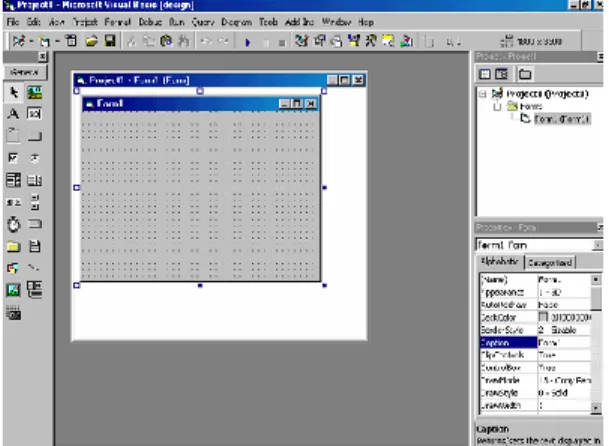Select the OptionButton control tool
Viewport: 609px width, 446px height.
tap(35, 158)
